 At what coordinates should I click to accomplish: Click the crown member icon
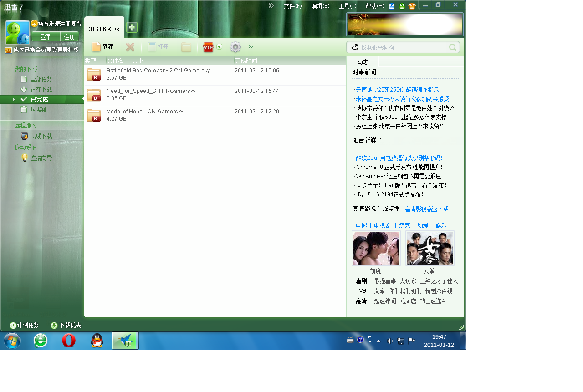[8, 50]
